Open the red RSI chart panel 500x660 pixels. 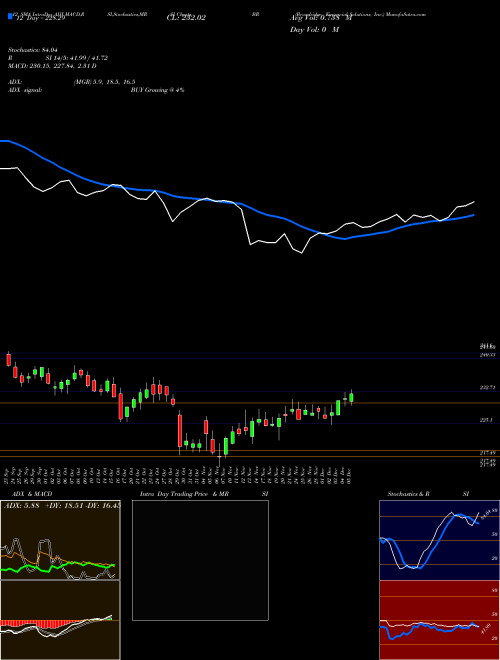[439, 620]
